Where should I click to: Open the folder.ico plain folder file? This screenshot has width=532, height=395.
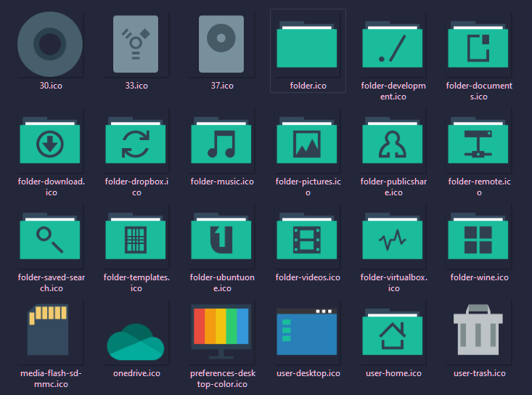click(x=308, y=46)
